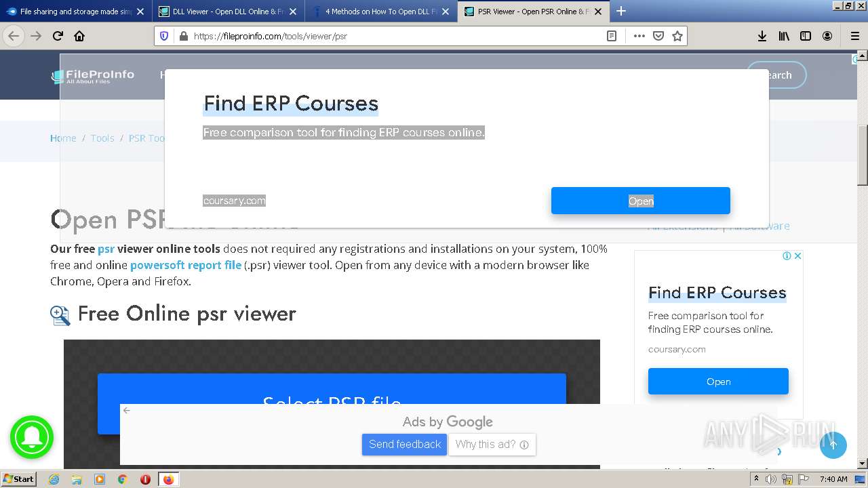This screenshot has height=488, width=868.
Task: Click Open button in the popup ERP ad
Action: pyautogui.click(x=641, y=201)
